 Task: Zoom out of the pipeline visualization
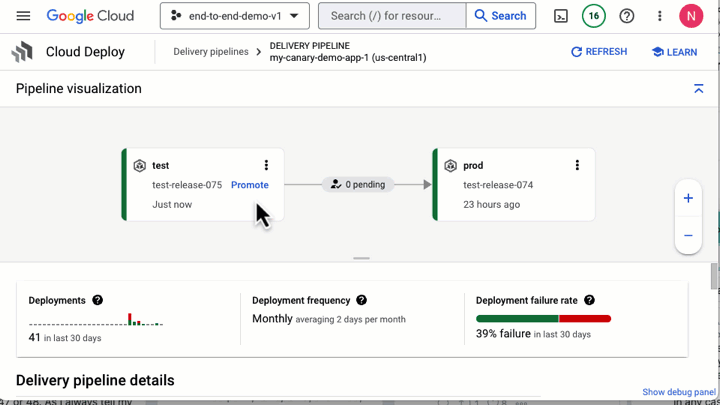point(688,236)
